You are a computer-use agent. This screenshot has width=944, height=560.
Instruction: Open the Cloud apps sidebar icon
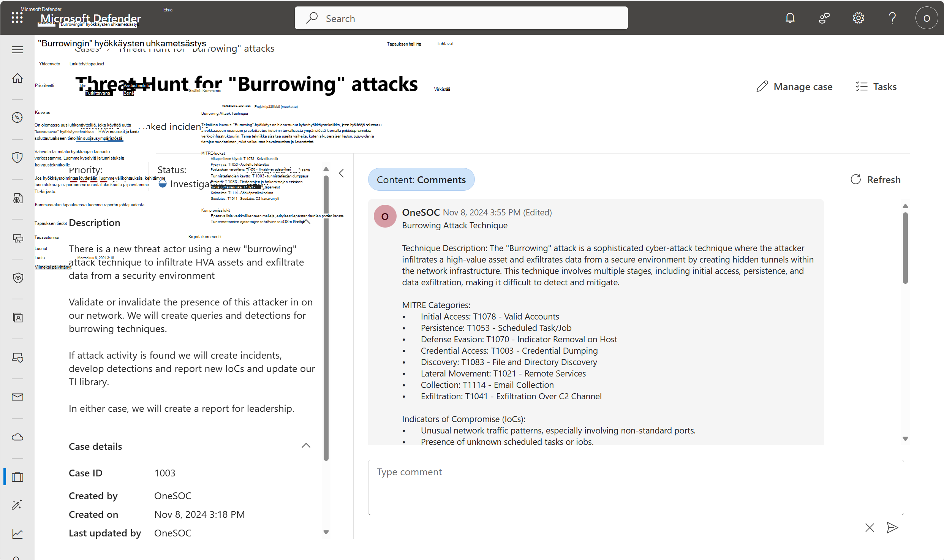17,437
